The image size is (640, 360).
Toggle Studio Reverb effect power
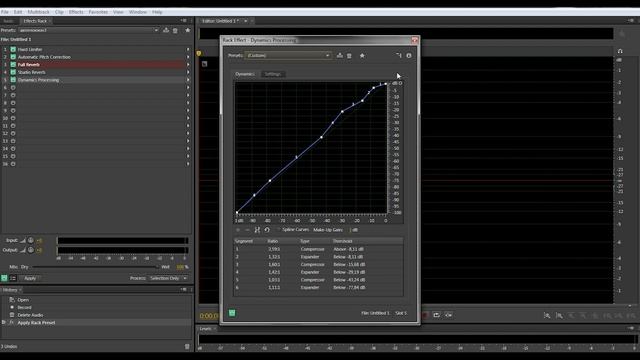(x=13, y=72)
